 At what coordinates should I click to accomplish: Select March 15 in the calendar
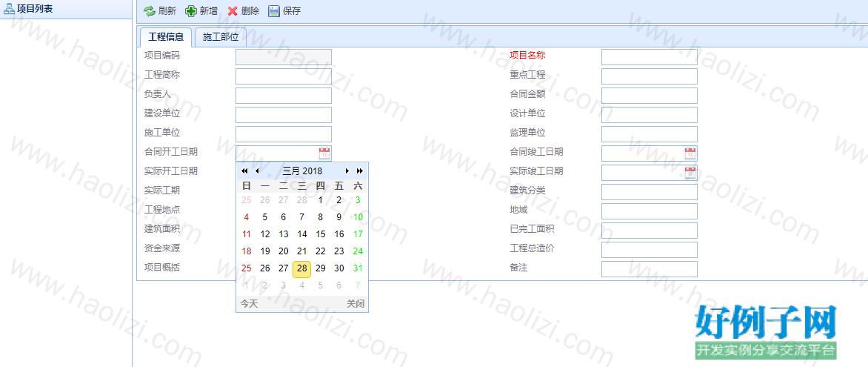tap(321, 234)
